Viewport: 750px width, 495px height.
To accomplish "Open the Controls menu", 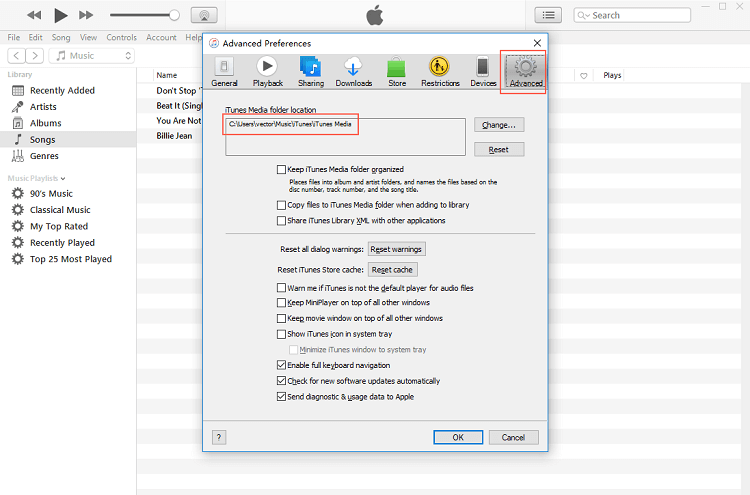I will [121, 37].
